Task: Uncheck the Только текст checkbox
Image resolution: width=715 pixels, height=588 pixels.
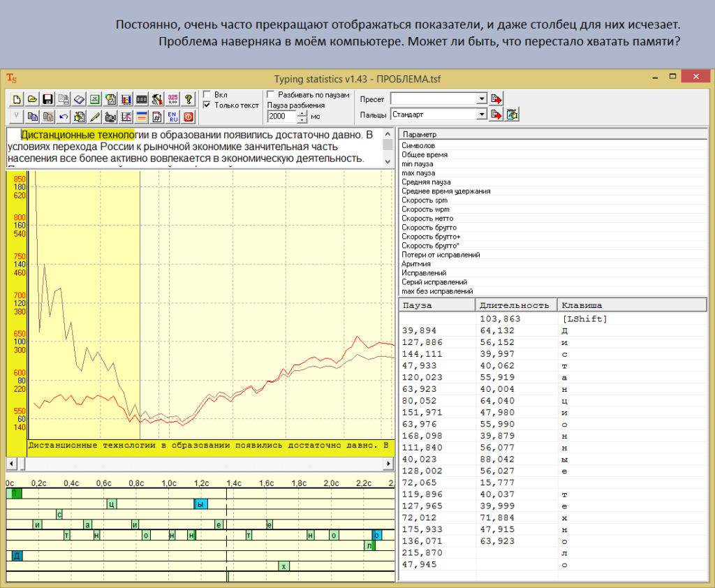Action: (207, 105)
